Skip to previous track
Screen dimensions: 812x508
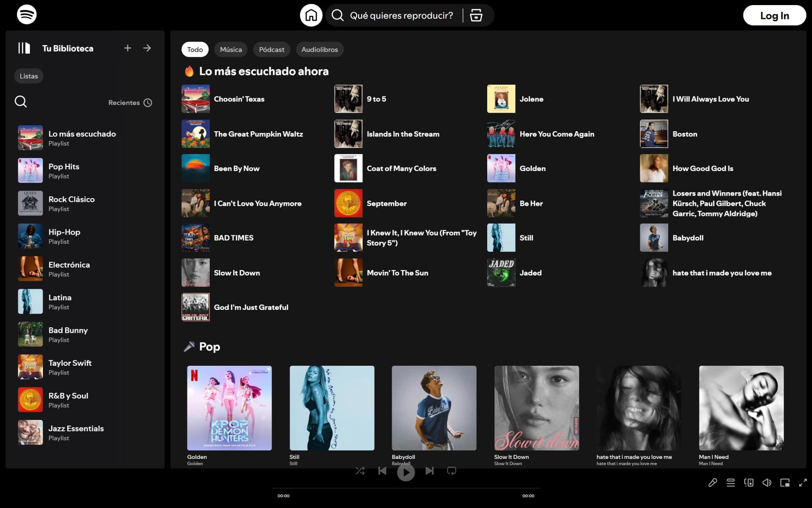[x=382, y=471]
